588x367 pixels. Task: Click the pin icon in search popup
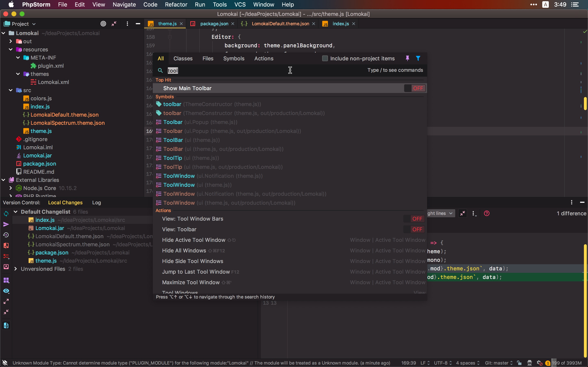[x=408, y=58]
